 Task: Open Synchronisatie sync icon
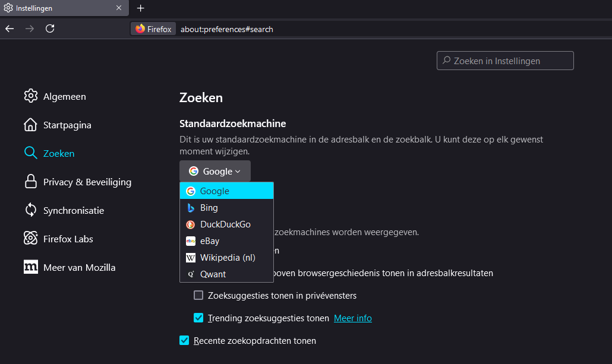30,210
